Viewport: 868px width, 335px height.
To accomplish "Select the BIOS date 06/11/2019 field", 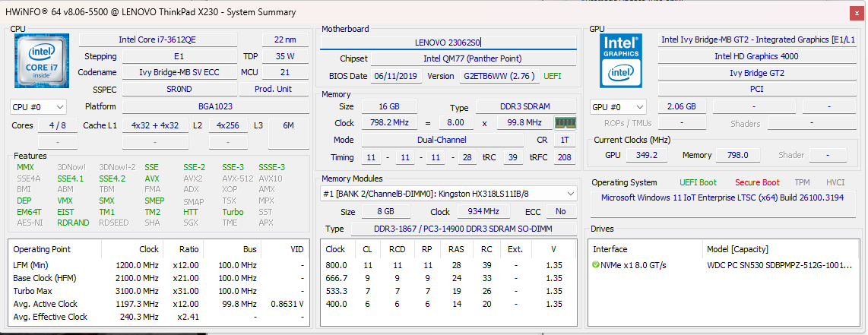I will [397, 76].
